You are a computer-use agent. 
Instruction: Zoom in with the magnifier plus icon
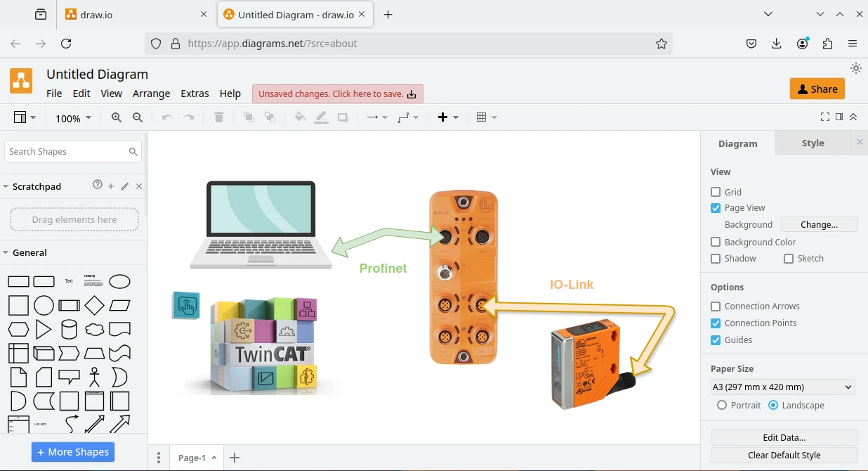[x=117, y=117]
